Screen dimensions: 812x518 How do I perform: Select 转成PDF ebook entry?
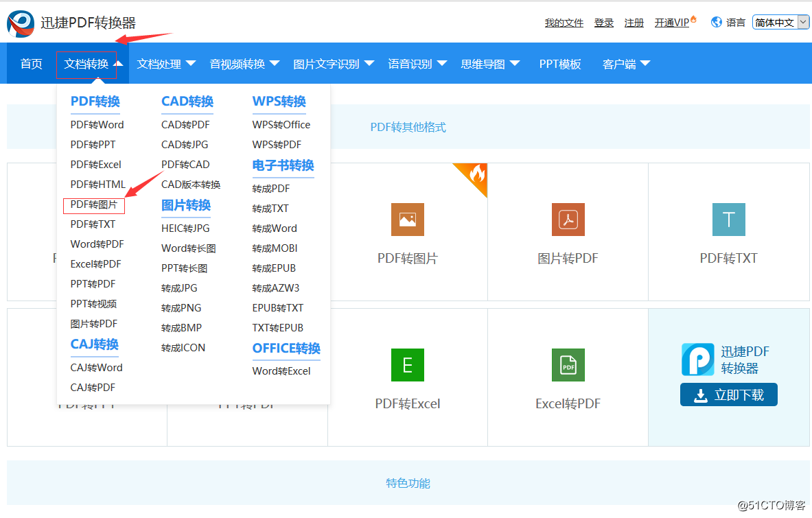click(x=271, y=189)
